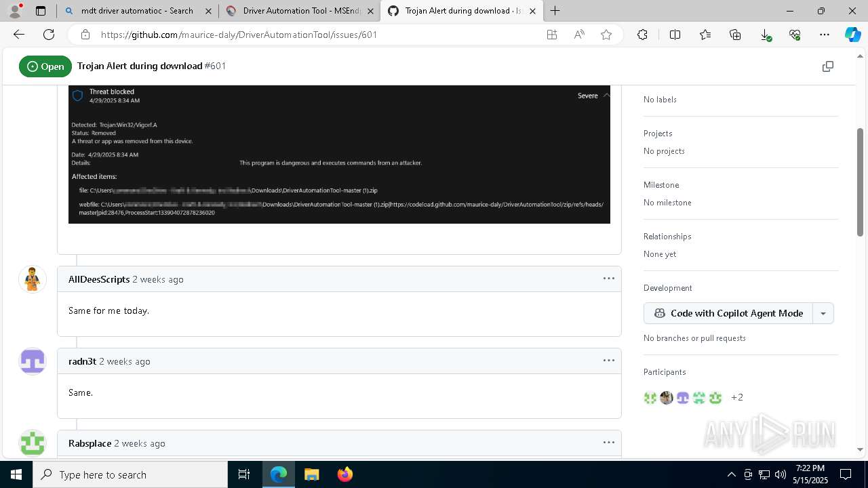Click the 'No milestone' sidebar text
Image resolution: width=868 pixels, height=488 pixels.
[x=666, y=203]
